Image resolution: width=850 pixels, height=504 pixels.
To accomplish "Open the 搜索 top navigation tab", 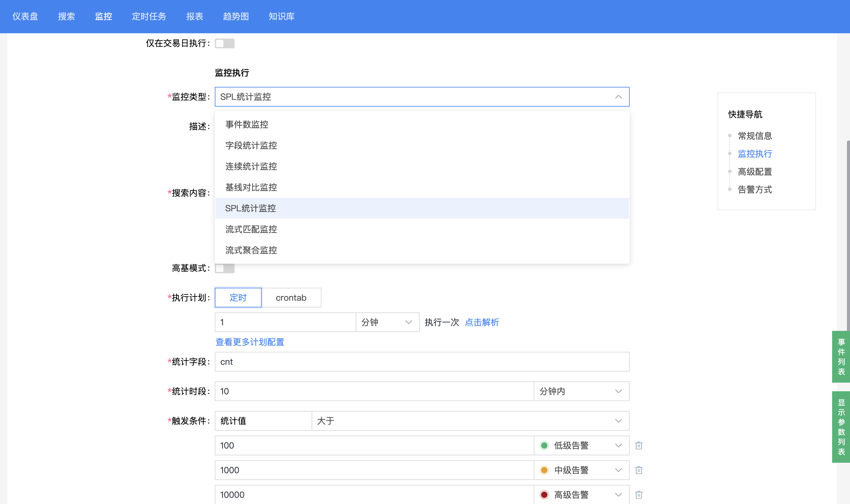I will click(x=66, y=16).
